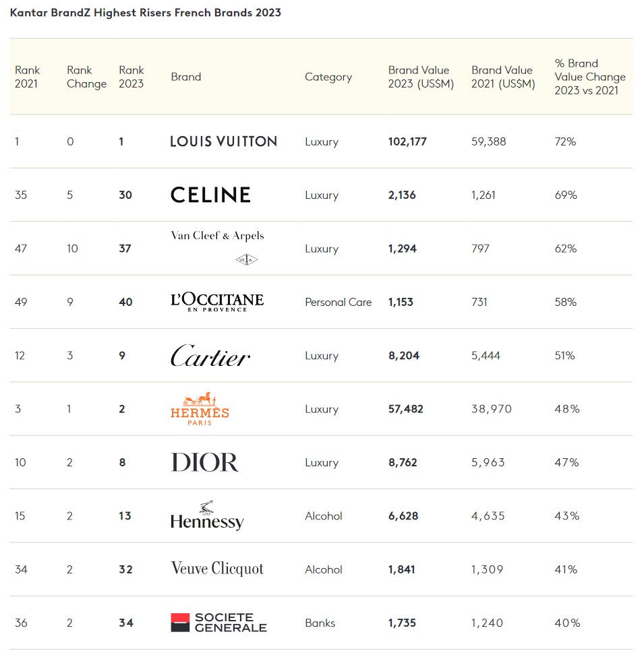Click the Veuve Clicquot logo

[217, 569]
